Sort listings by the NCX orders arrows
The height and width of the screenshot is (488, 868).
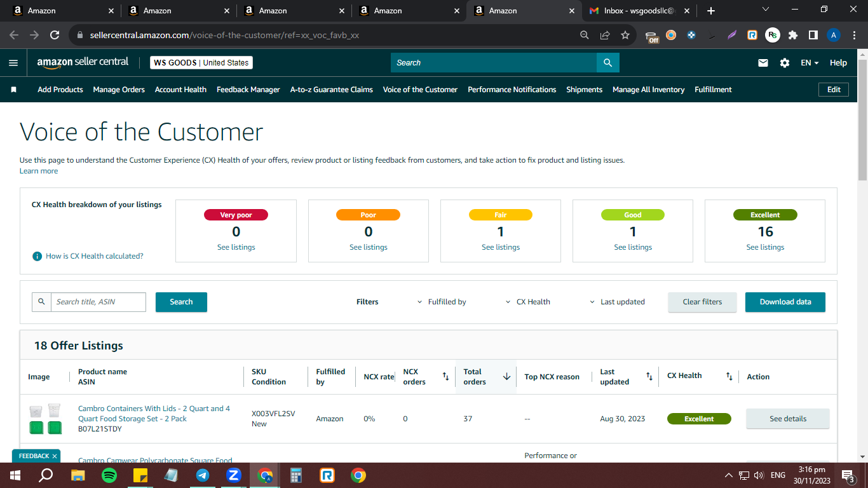pos(445,377)
